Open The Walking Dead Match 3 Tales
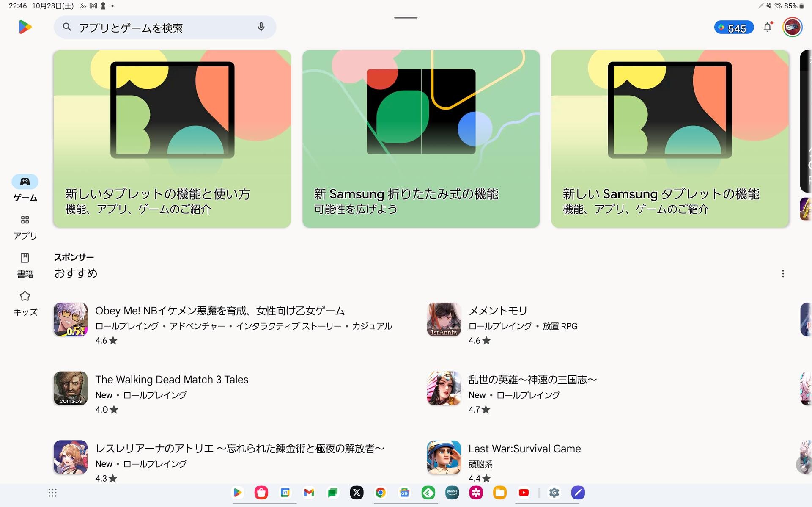The image size is (812, 507). point(171,380)
